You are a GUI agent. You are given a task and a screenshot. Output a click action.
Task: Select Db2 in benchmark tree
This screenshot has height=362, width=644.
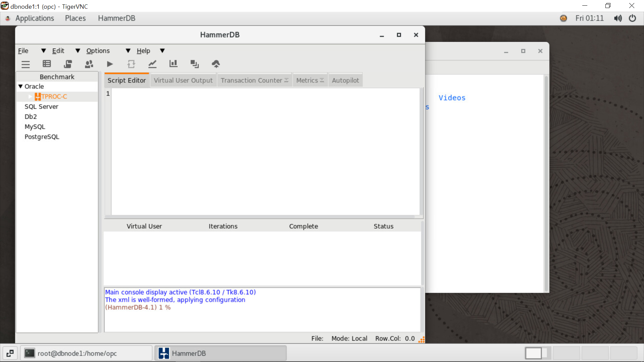[31, 117]
